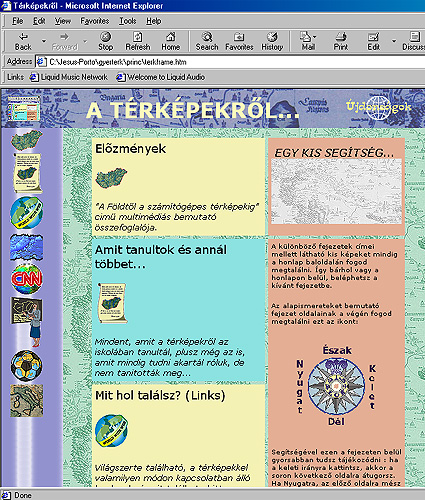The width and height of the screenshot is (425, 500).
Task: Click the CNN globe icon in the sidebar
Action: (27, 279)
